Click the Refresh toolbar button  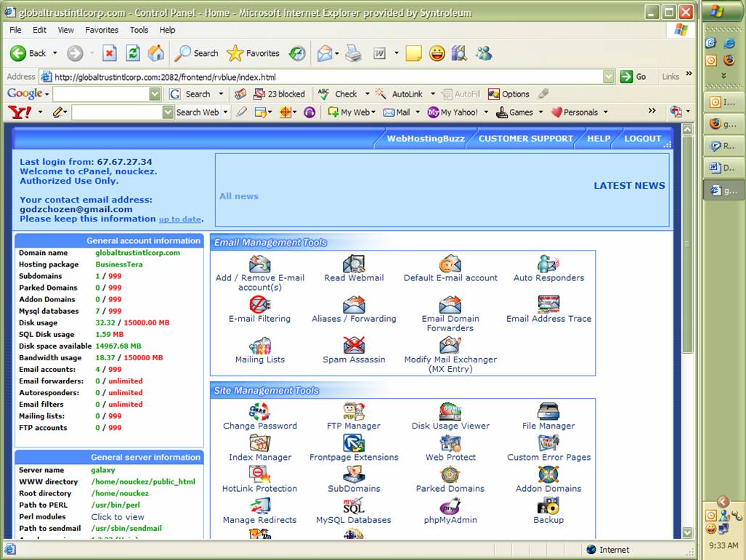click(132, 53)
